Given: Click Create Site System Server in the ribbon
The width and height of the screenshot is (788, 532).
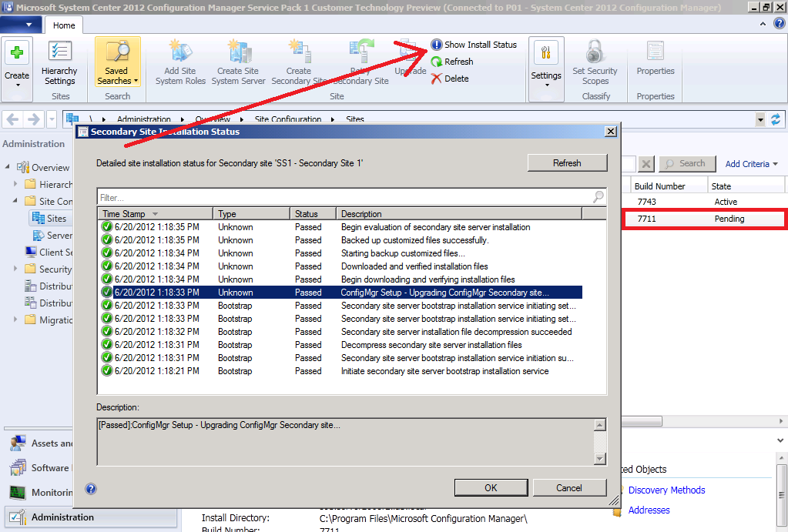Looking at the screenshot, I should click(238, 63).
